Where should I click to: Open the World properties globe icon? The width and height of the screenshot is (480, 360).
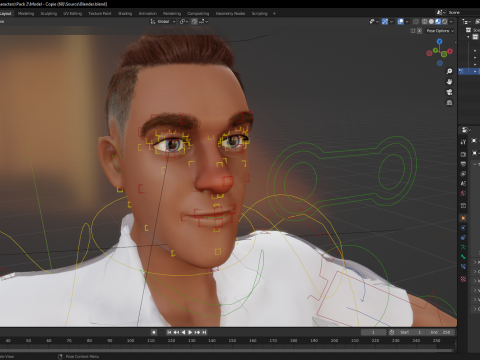coord(463,193)
